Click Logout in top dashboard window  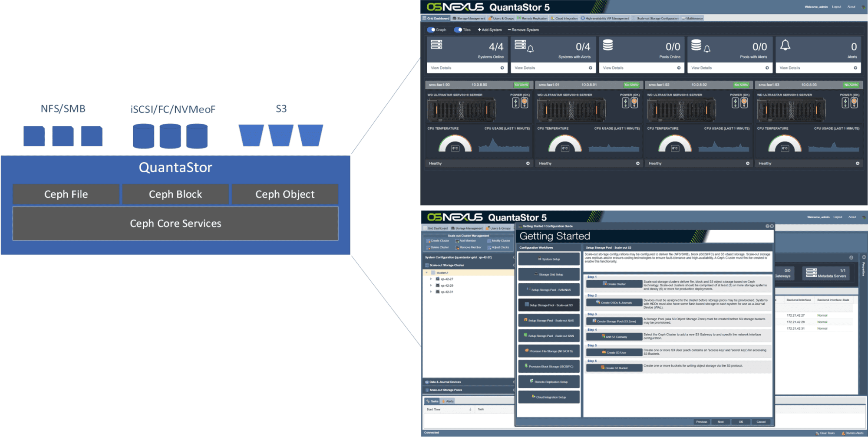[x=836, y=7]
